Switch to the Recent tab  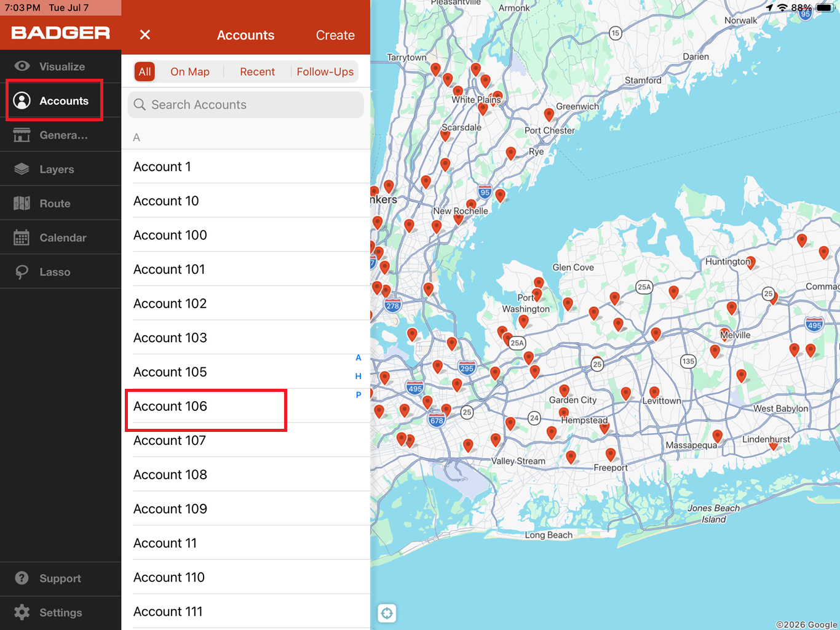257,71
